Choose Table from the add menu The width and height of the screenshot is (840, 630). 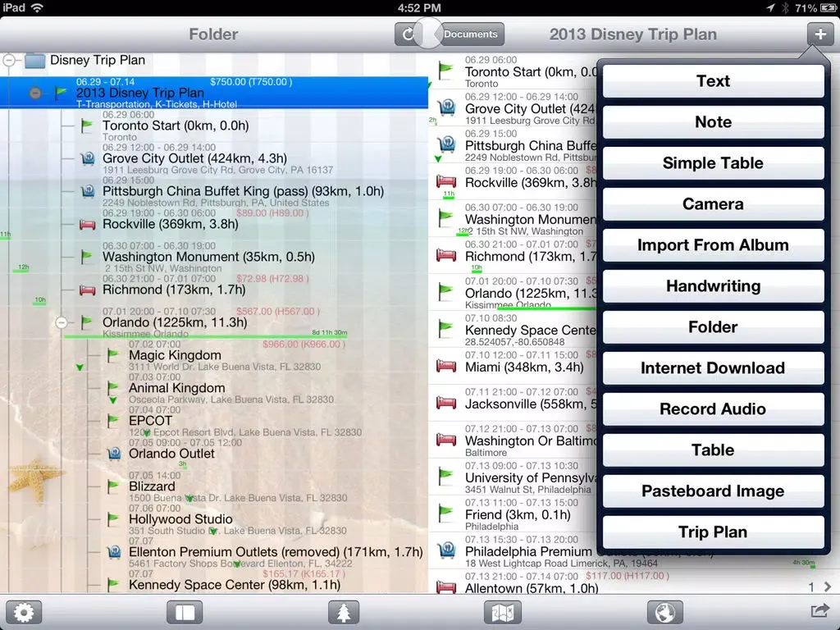click(x=713, y=450)
